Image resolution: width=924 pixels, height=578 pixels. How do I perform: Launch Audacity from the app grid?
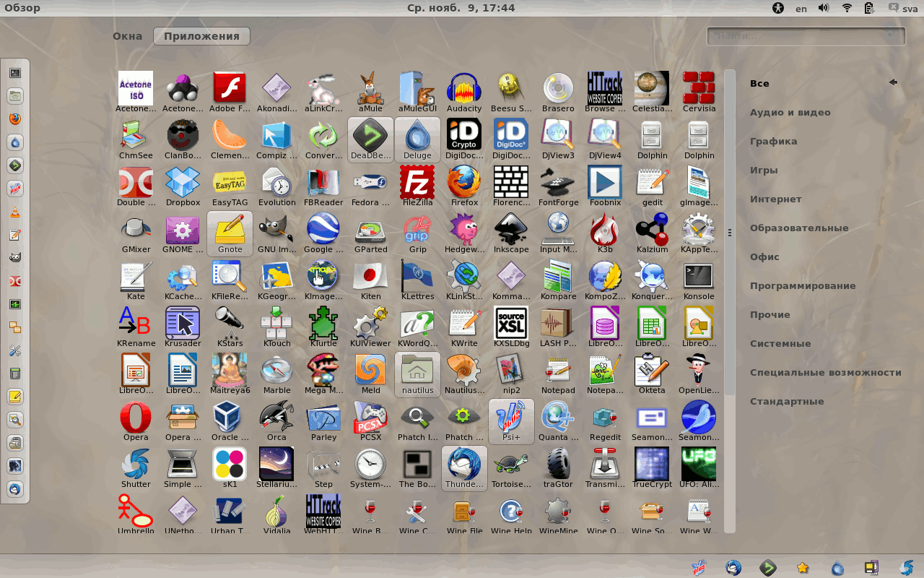pos(464,92)
